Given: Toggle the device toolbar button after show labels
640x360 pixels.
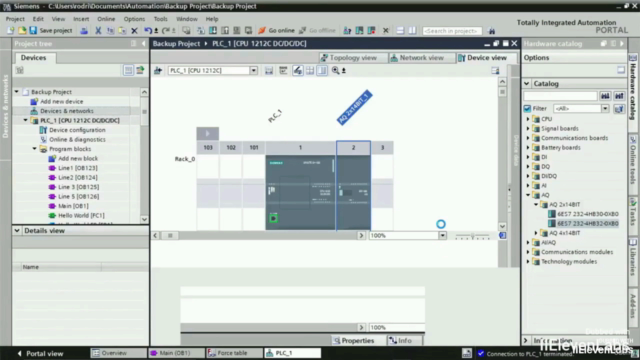Looking at the screenshot, I should [310, 71].
